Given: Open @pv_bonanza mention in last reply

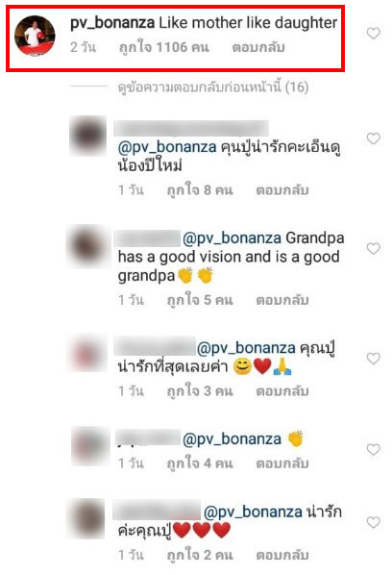Looking at the screenshot, I should [x=253, y=512].
